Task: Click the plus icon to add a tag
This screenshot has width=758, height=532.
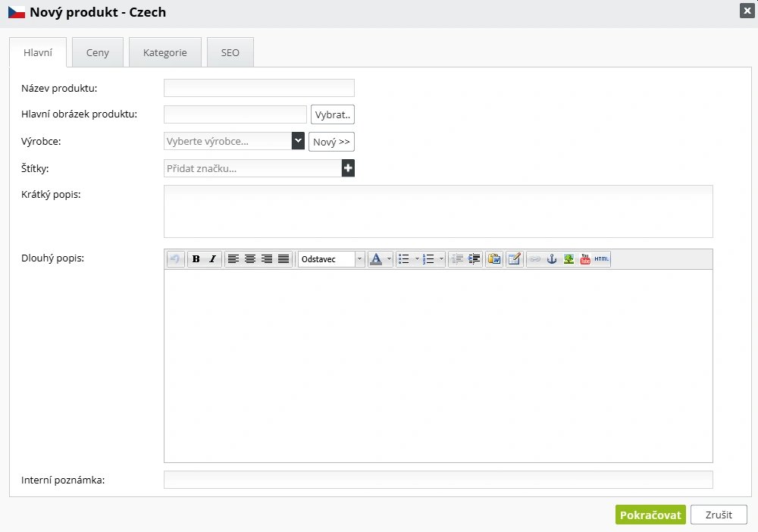Action: 348,168
